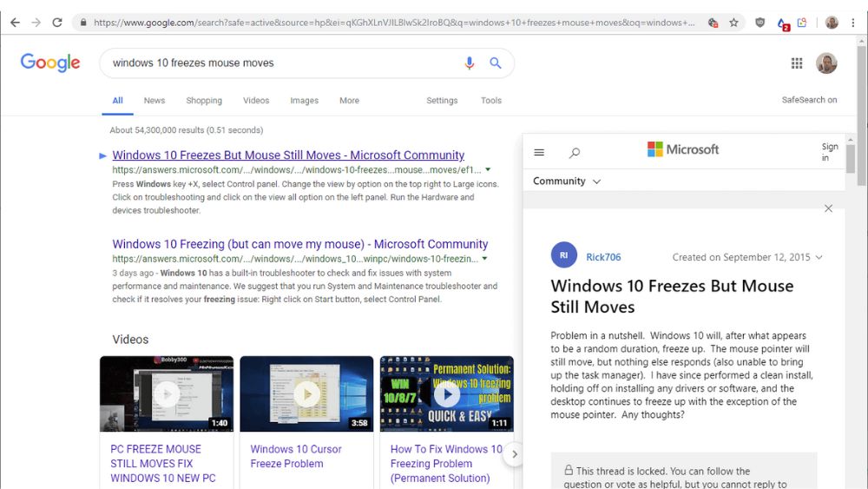Image resolution: width=868 pixels, height=489 pixels.
Task: Click the padlock icon in address bar
Action: 83,23
